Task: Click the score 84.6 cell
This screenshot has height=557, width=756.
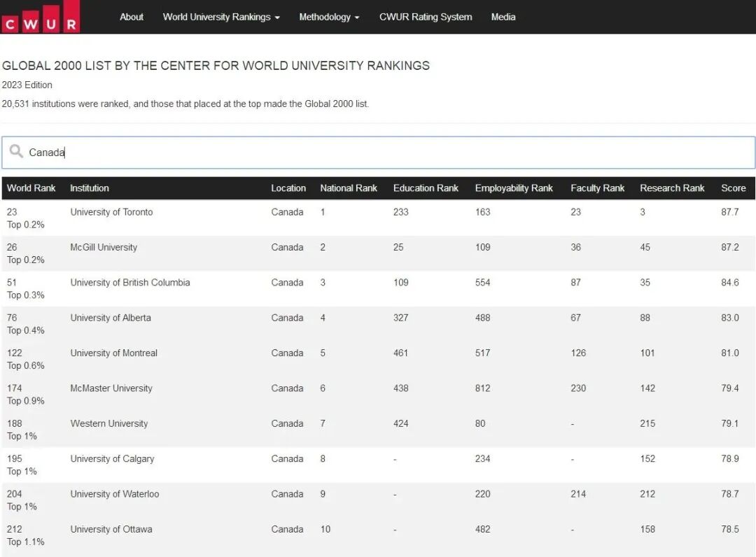Action: tap(730, 283)
